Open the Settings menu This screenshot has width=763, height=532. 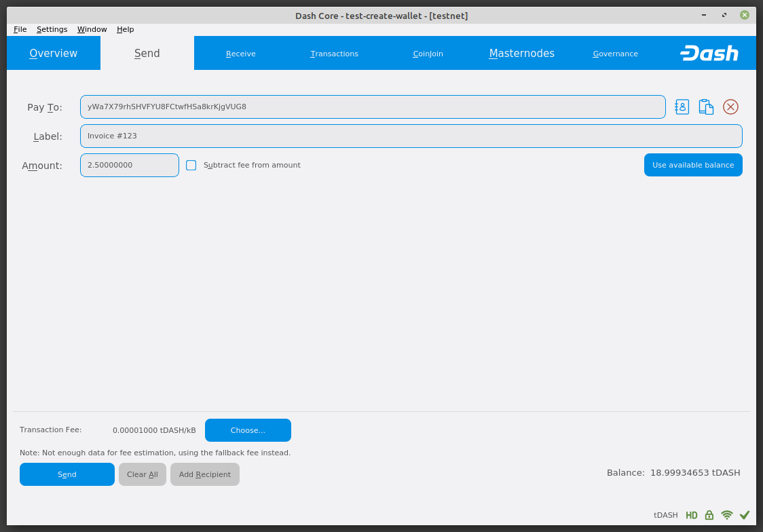pyautogui.click(x=52, y=29)
